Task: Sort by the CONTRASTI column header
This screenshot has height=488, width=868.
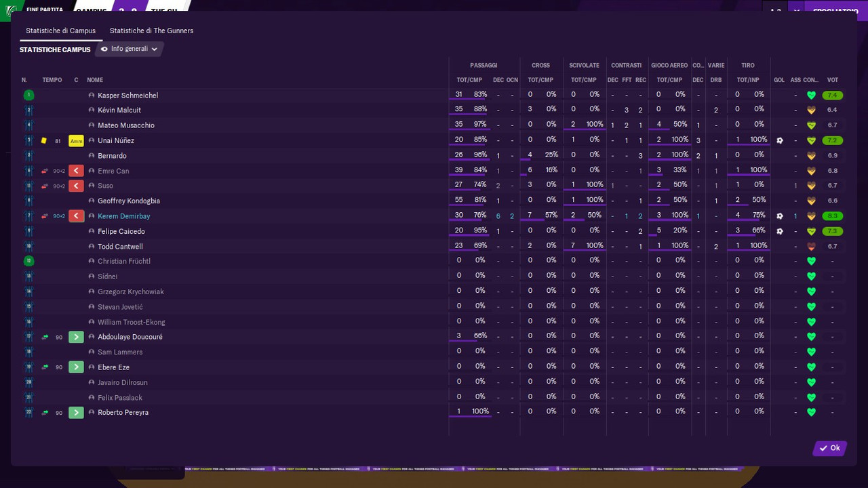Action: (x=627, y=66)
